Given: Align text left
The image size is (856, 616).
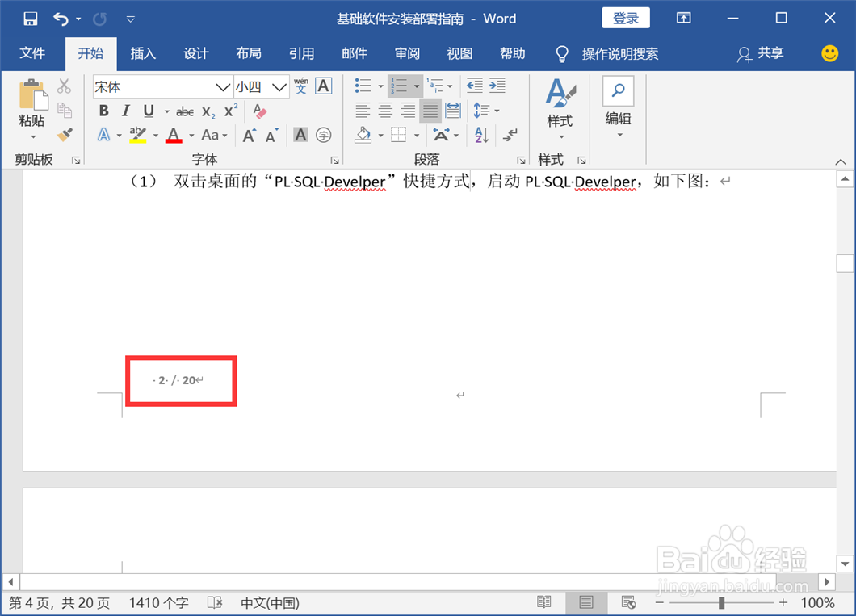Looking at the screenshot, I should pos(363,111).
